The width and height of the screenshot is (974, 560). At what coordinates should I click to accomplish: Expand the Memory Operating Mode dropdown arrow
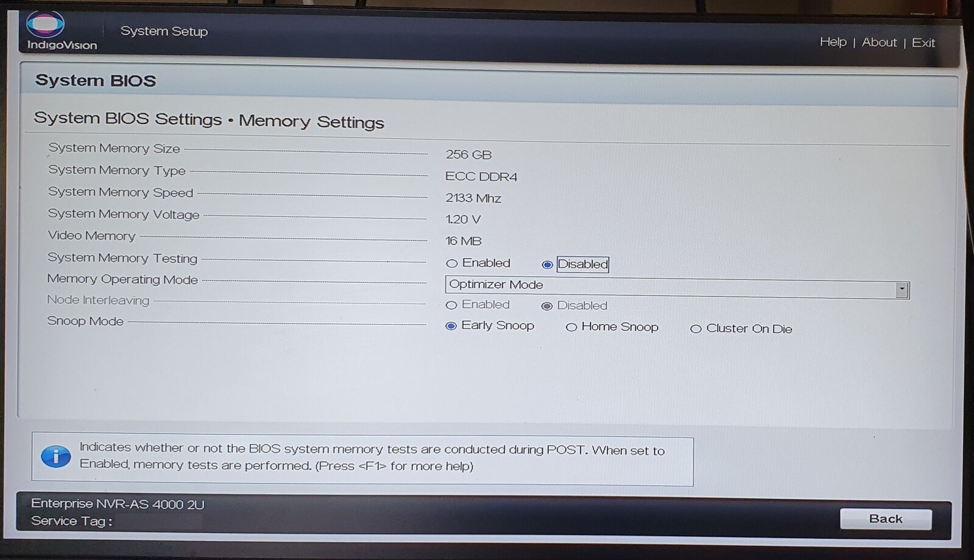coord(902,290)
